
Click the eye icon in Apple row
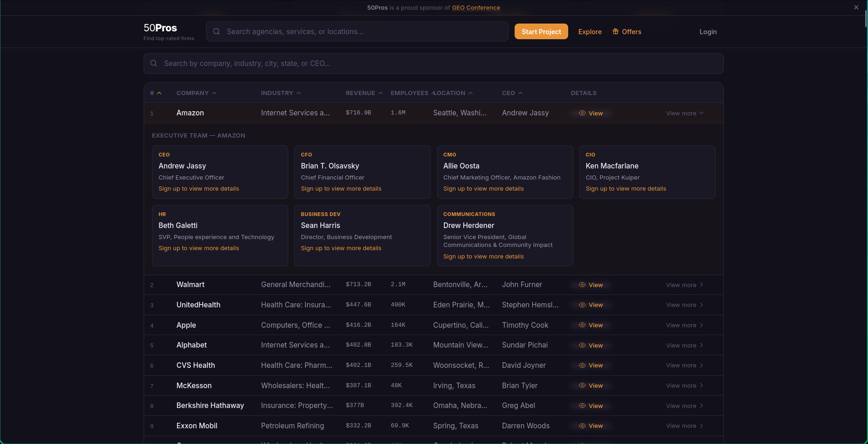pyautogui.click(x=582, y=325)
